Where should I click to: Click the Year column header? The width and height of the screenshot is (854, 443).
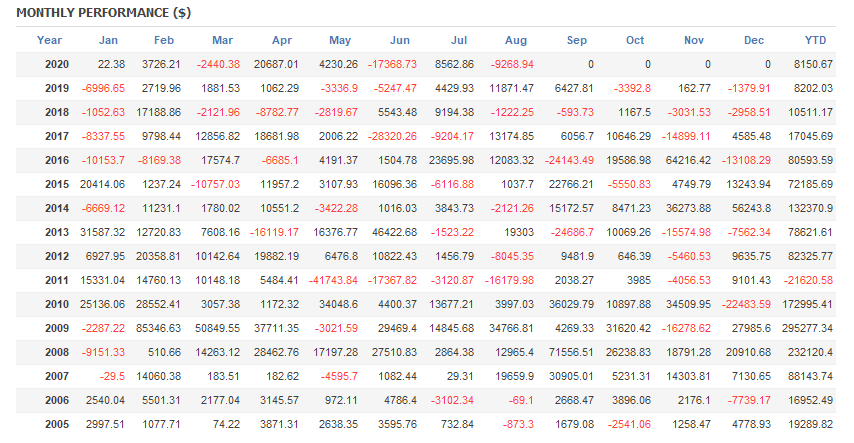tap(48, 40)
